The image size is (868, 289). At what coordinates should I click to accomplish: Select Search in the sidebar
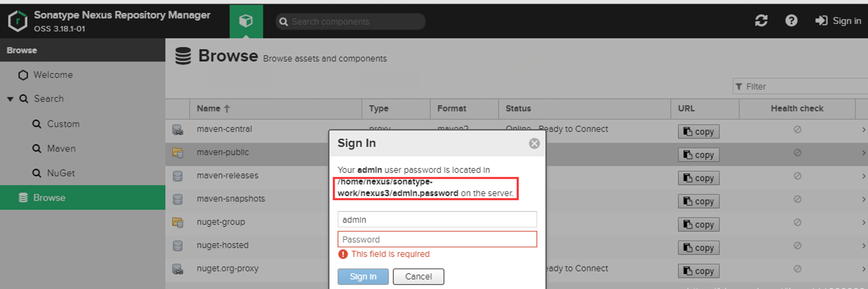pos(49,99)
